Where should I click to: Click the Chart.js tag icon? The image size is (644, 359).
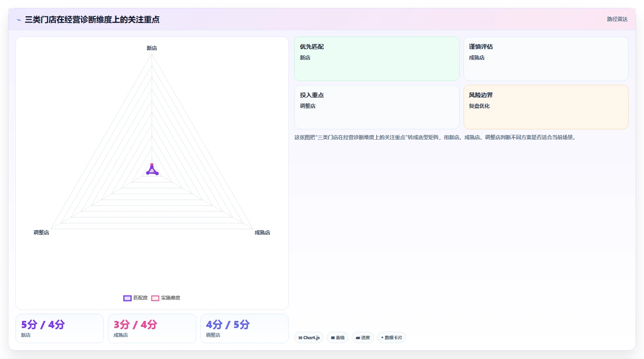pos(301,338)
